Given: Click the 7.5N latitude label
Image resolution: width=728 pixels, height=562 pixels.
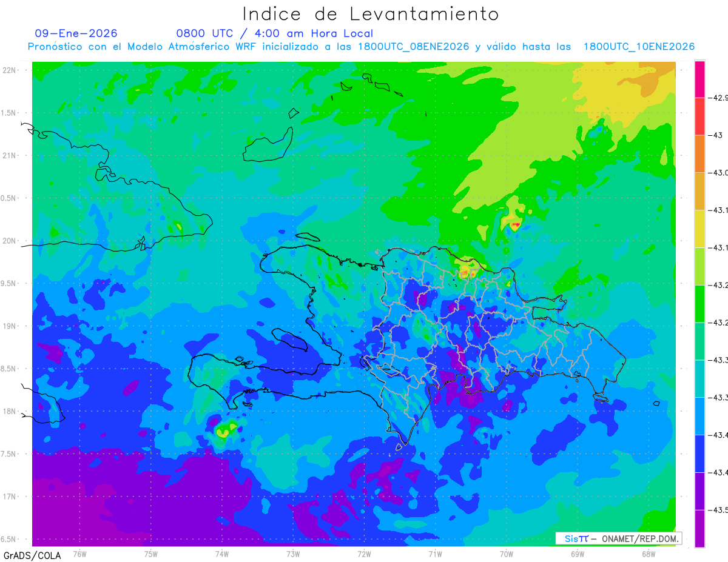Looking at the screenshot, I should point(9,453).
